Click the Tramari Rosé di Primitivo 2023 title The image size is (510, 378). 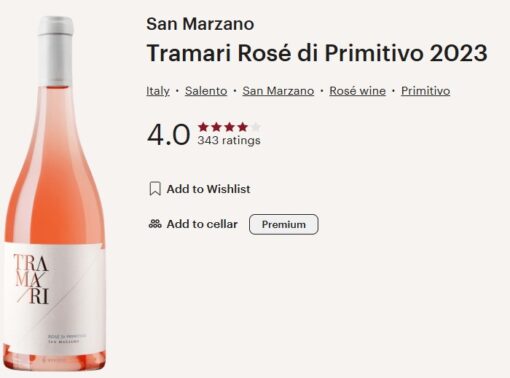[x=317, y=53]
